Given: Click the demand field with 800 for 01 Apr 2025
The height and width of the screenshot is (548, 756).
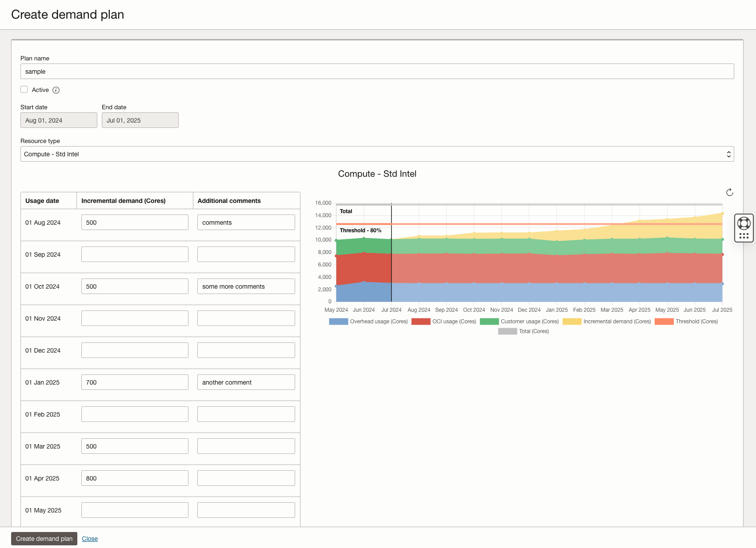Looking at the screenshot, I should pos(134,478).
